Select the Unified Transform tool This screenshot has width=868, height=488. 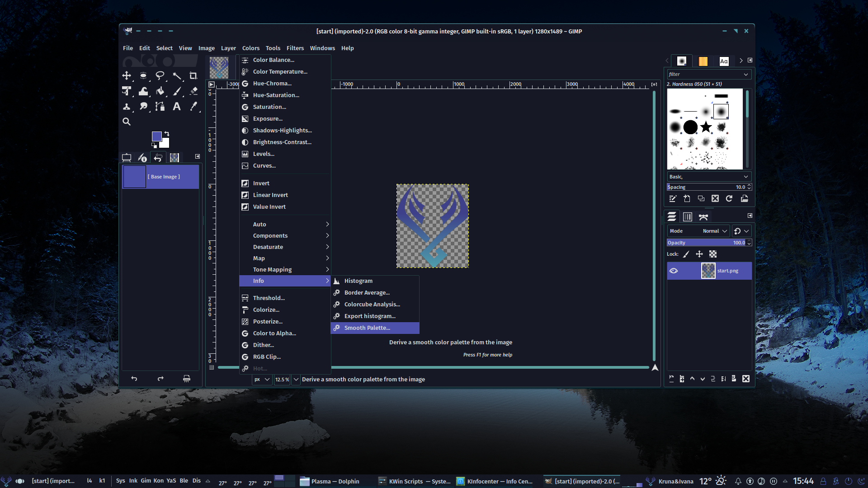[127, 91]
